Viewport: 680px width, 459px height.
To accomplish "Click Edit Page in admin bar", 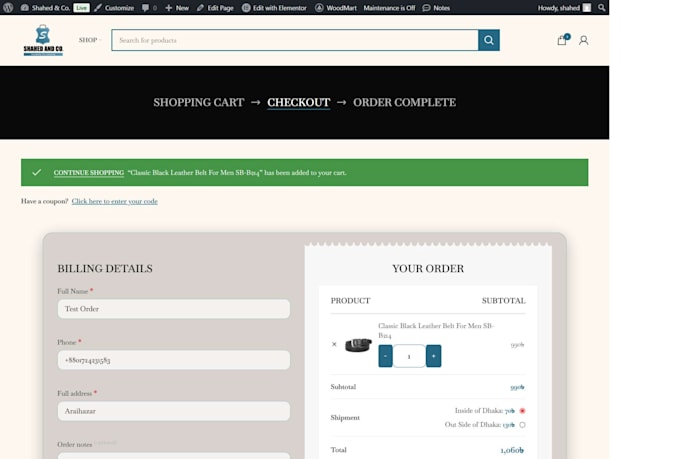I will point(215,8).
